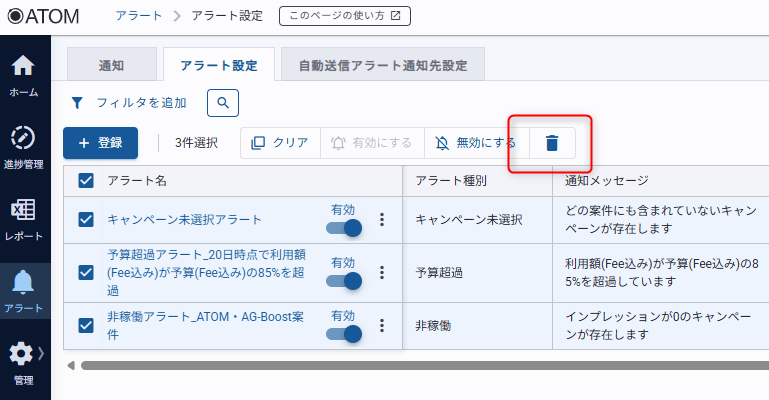The image size is (769, 400).
Task: Switch to the 通知 tab
Action: click(111, 66)
